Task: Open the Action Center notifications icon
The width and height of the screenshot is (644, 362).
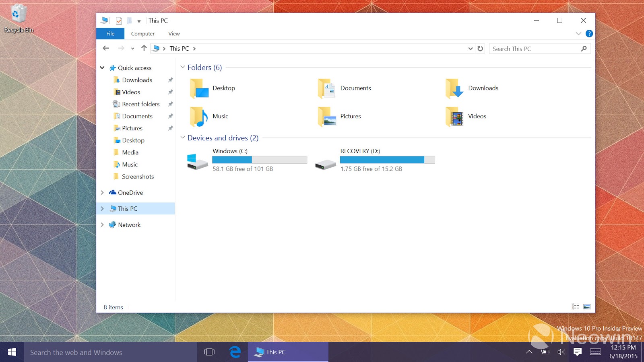Action: (578, 352)
